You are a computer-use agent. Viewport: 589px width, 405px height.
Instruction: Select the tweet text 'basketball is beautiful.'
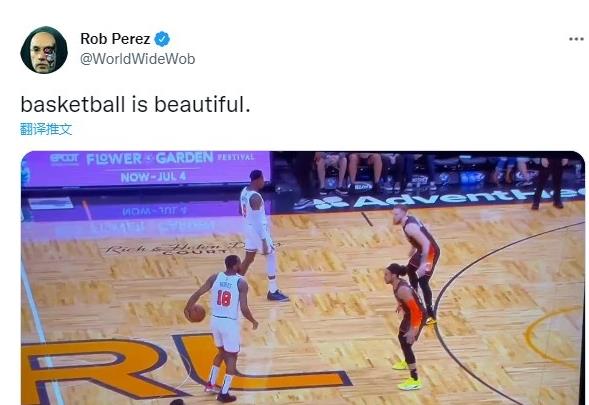tap(135, 104)
